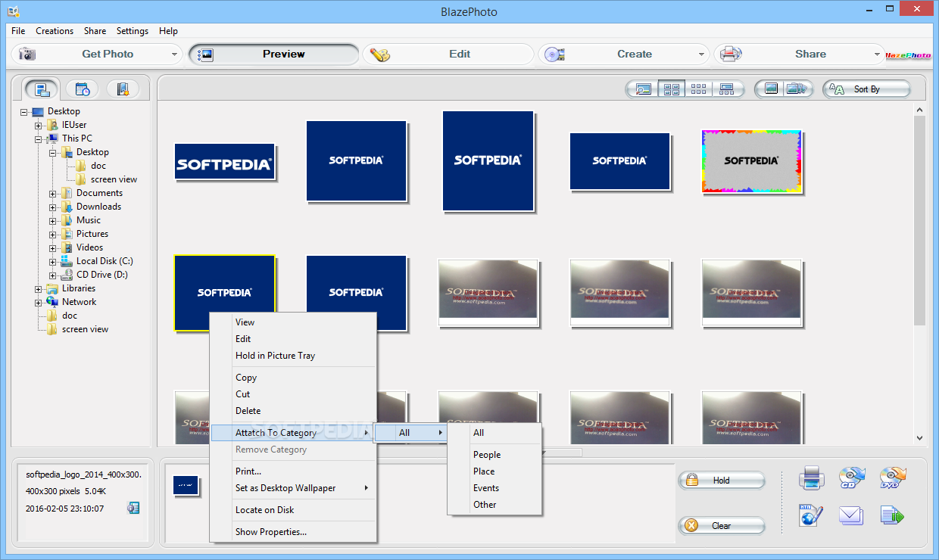Select People in category submenu
The height and width of the screenshot is (560, 939).
494,455
